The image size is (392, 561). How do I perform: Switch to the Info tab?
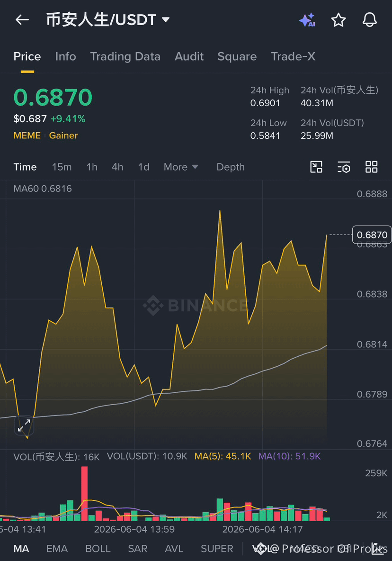[65, 56]
